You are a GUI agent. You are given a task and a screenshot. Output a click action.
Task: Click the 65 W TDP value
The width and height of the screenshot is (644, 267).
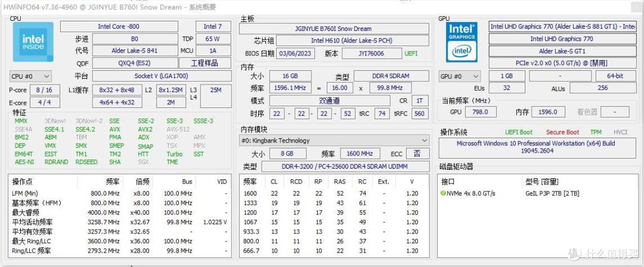coord(213,39)
